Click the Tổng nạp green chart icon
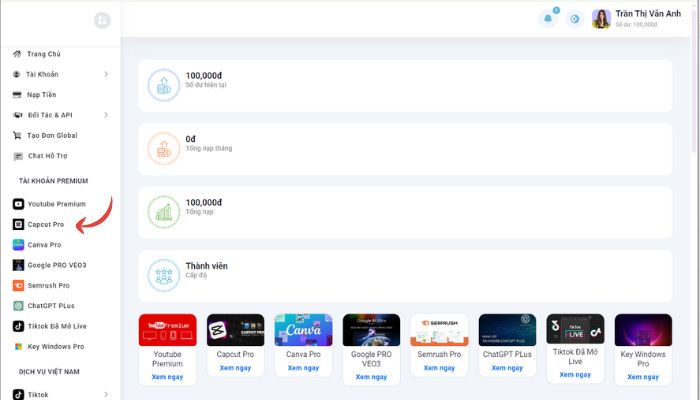 [x=164, y=212]
